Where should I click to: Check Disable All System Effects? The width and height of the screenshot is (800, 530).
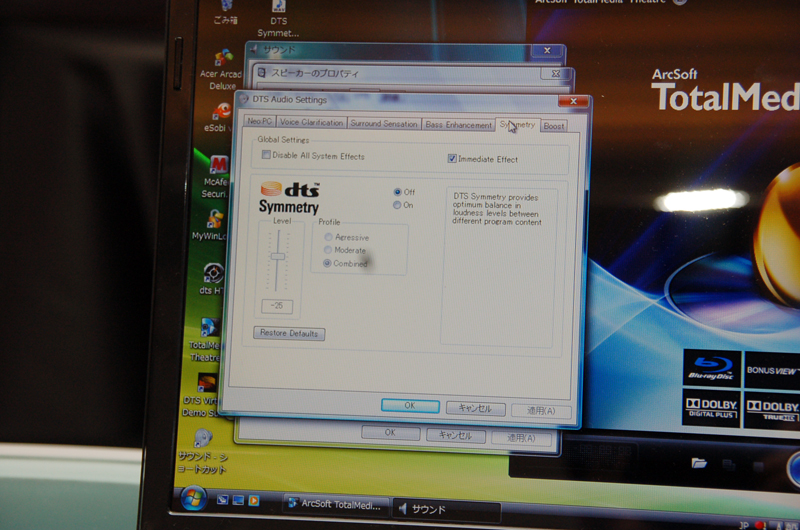click(x=266, y=155)
